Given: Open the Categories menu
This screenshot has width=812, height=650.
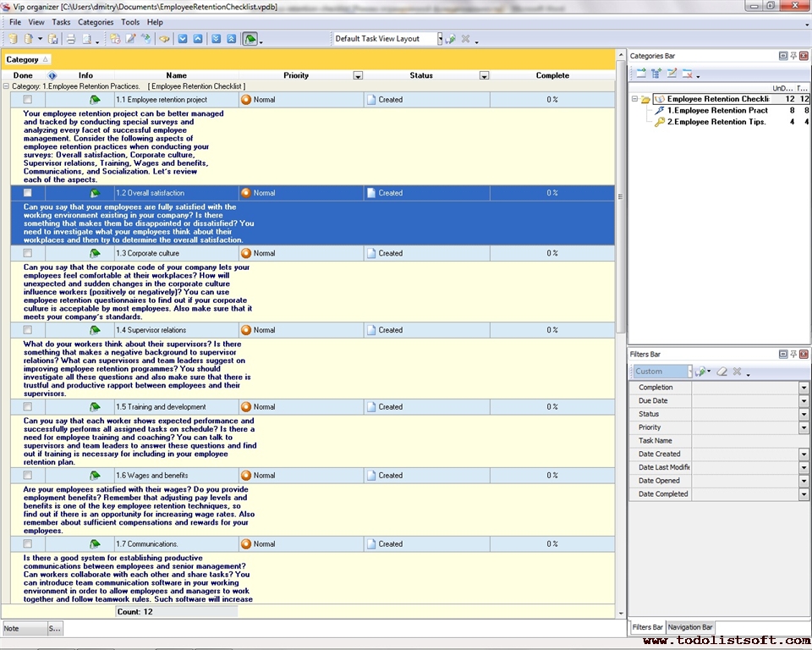Looking at the screenshot, I should tap(95, 22).
